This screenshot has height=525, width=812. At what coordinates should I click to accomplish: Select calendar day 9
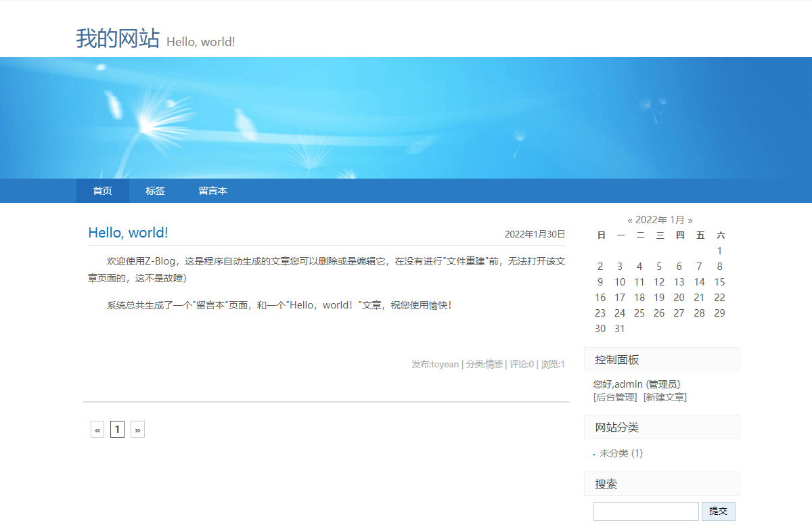tap(600, 282)
